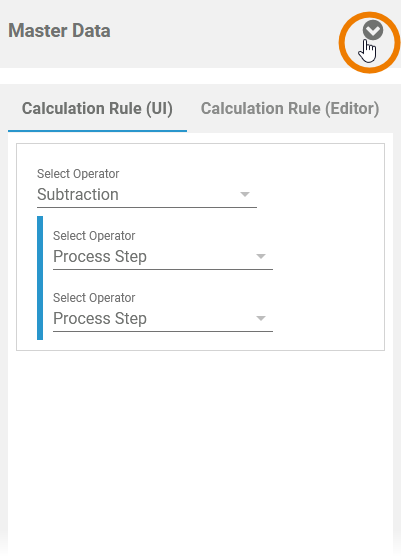This screenshot has width=401, height=557.
Task: Open the Subtraction operator dropdown arrow
Action: (x=245, y=194)
